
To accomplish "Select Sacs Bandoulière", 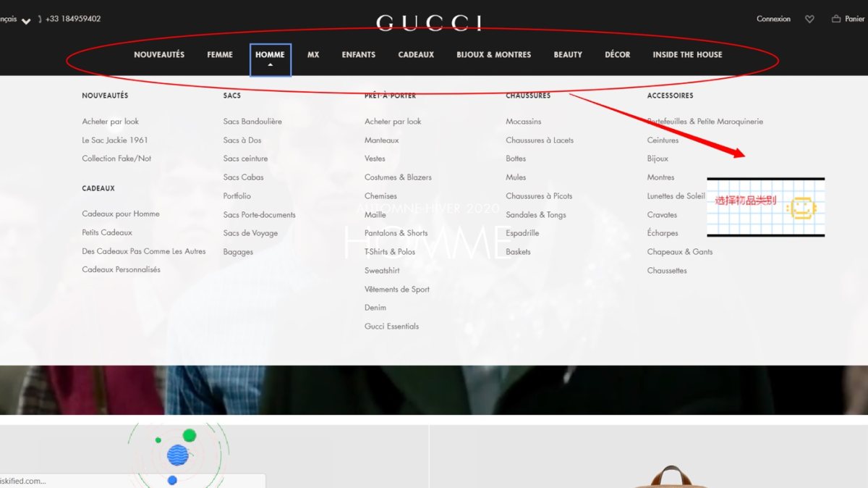I will [252, 122].
